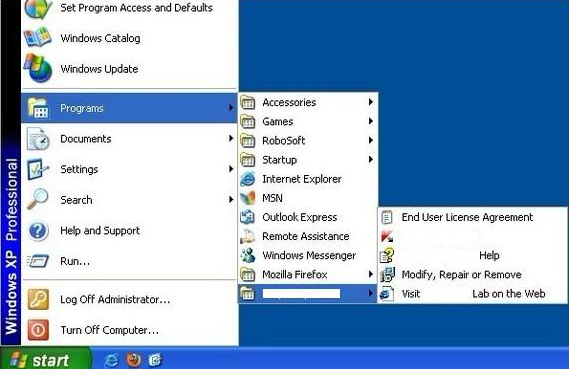Click the Visit Lab on the Web icon
The height and width of the screenshot is (369, 569).
click(x=387, y=294)
